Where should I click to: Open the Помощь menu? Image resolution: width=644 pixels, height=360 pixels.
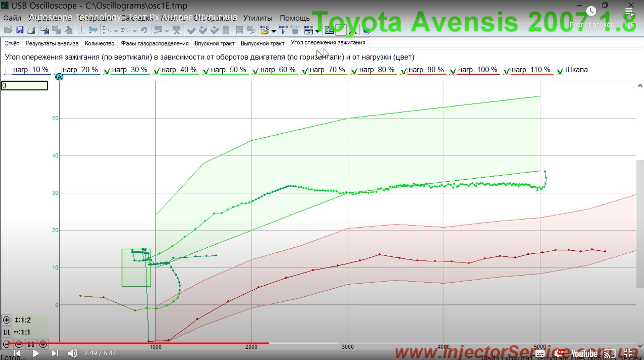[295, 18]
